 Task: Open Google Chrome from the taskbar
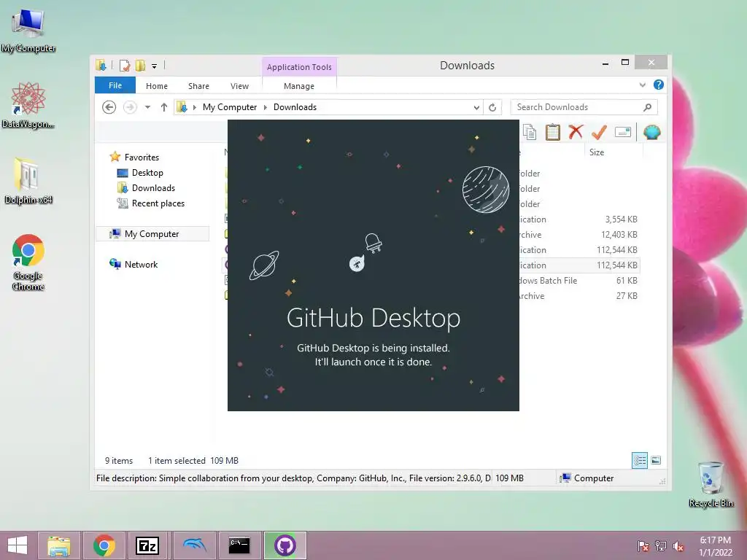104,545
